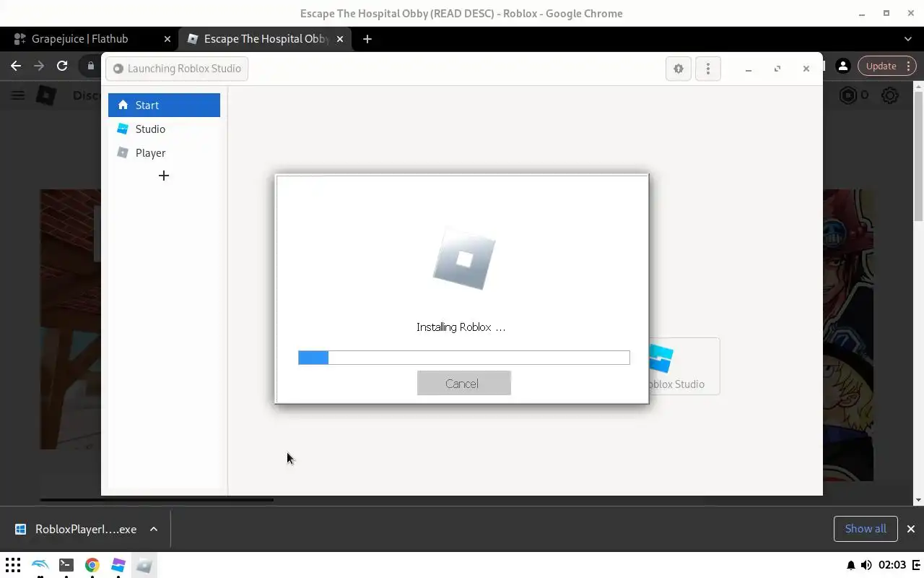The image size is (924, 578).
Task: Go back in Chrome
Action: point(16,66)
